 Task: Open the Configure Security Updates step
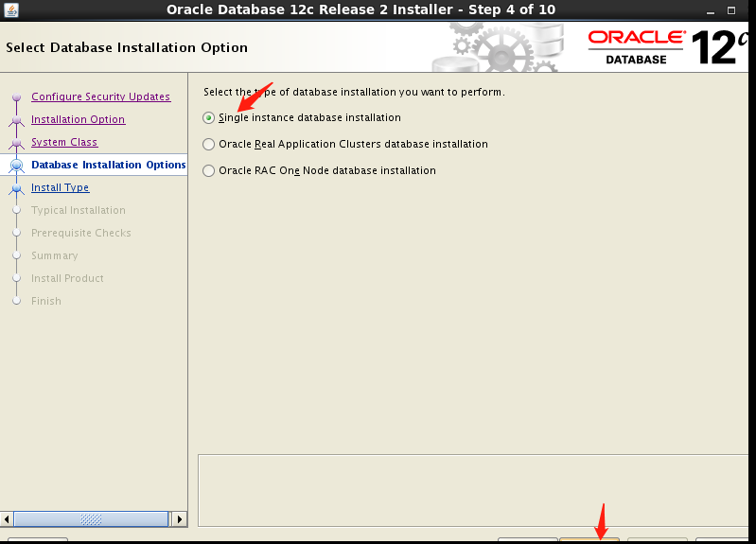point(100,97)
